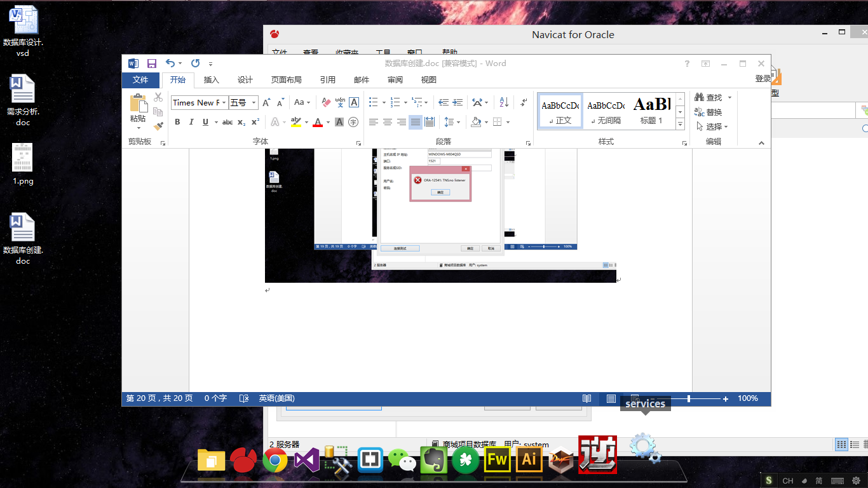Collapse the ribbon with the chevron
Screen dimensions: 868x488
click(x=761, y=143)
